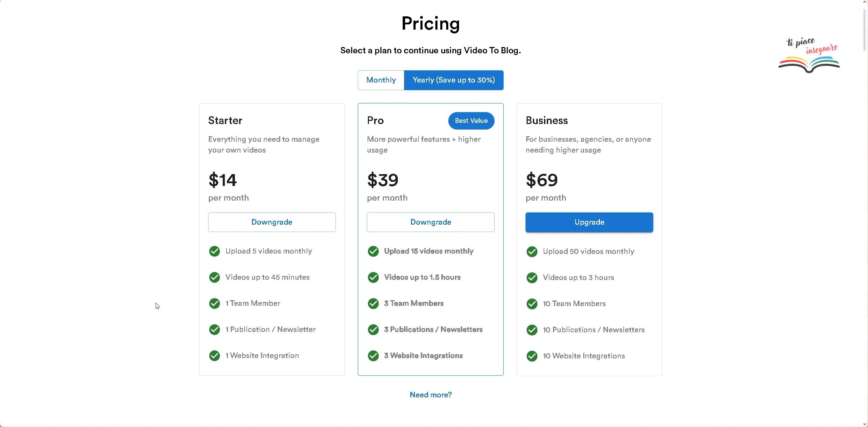
Task: Downgrade to the Starter plan
Action: (272, 222)
